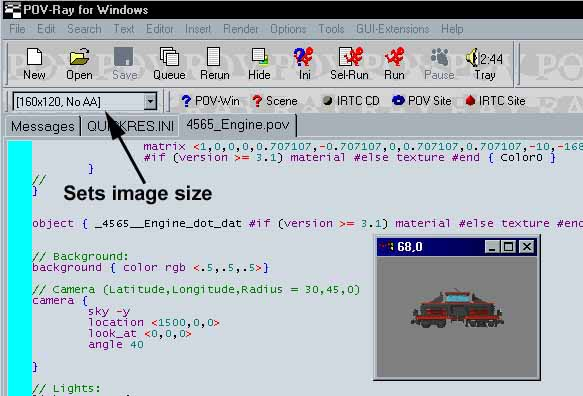The width and height of the screenshot is (583, 396).
Task: Click the 'object { _4565__Engine_dot_dat' line
Action: pos(307,223)
